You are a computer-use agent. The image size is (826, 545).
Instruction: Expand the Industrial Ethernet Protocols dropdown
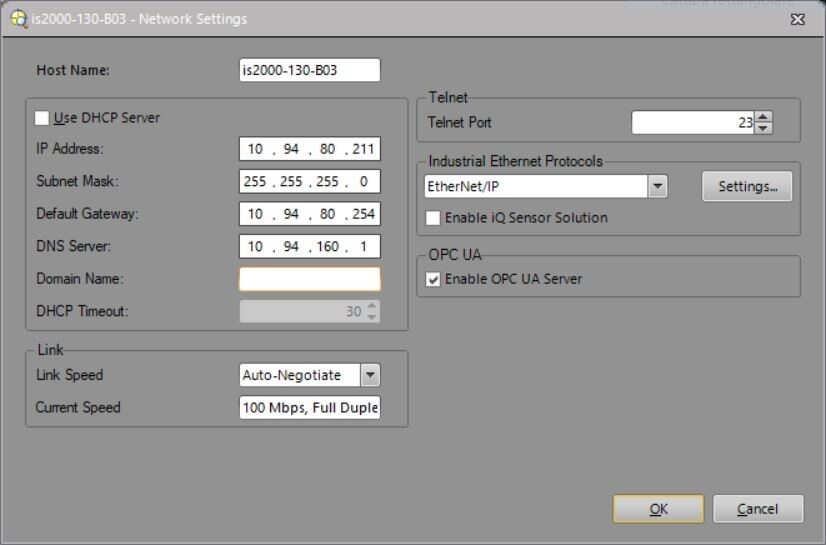pos(657,187)
